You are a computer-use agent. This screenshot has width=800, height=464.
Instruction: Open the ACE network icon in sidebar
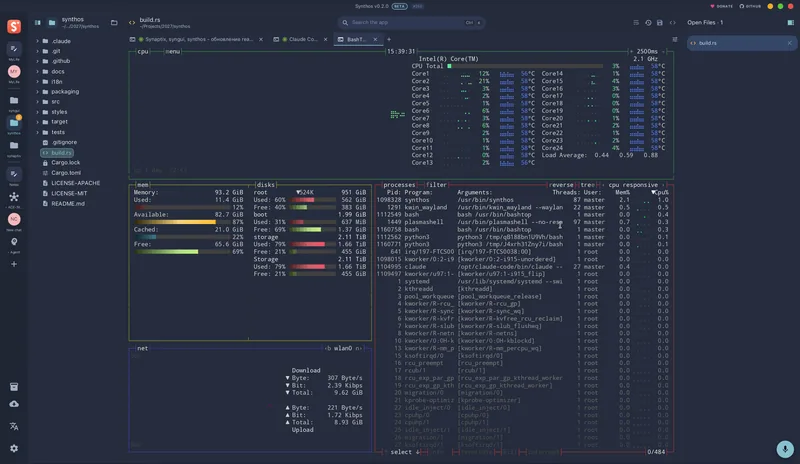click(x=14, y=197)
